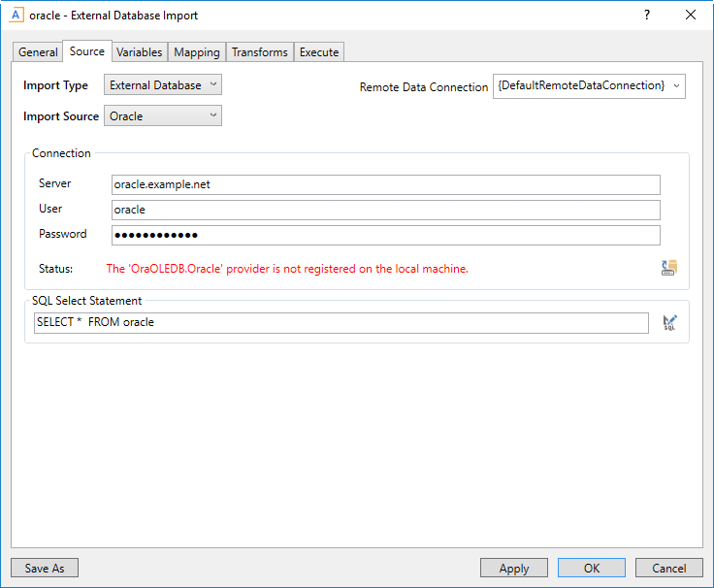Click the Import Type label

[x=55, y=85]
